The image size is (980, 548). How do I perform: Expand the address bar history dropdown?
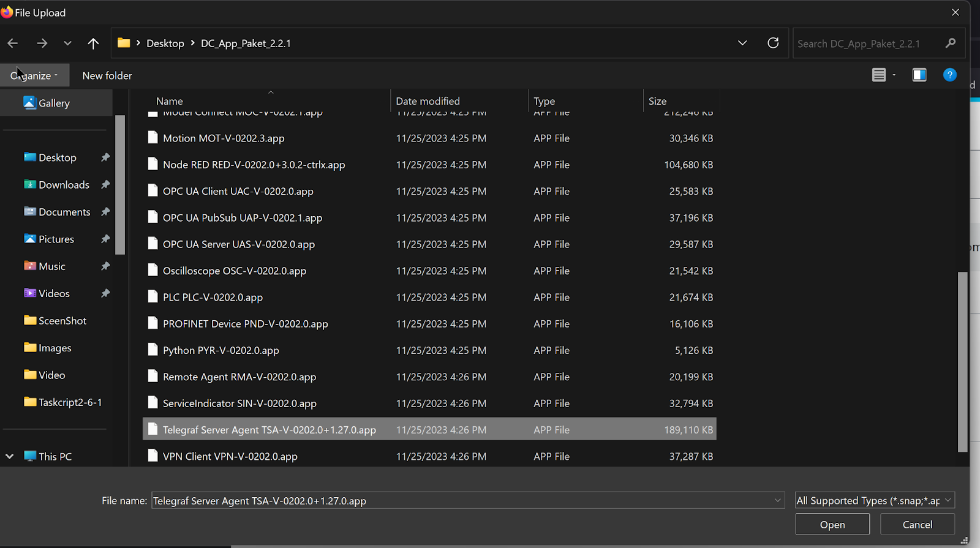tap(742, 43)
